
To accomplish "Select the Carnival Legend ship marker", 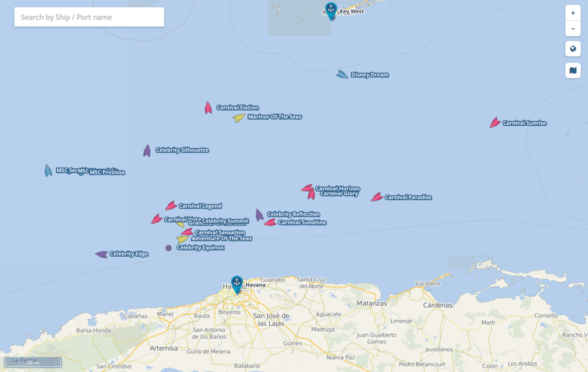I will click(171, 205).
